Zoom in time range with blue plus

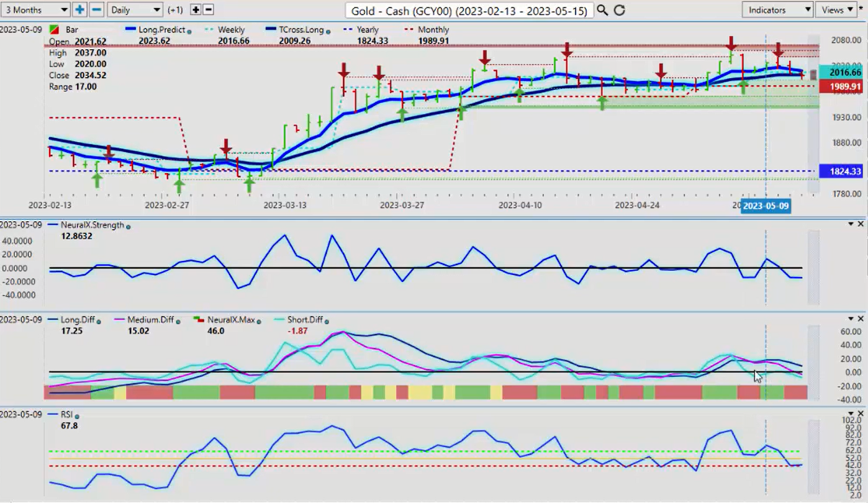[79, 10]
